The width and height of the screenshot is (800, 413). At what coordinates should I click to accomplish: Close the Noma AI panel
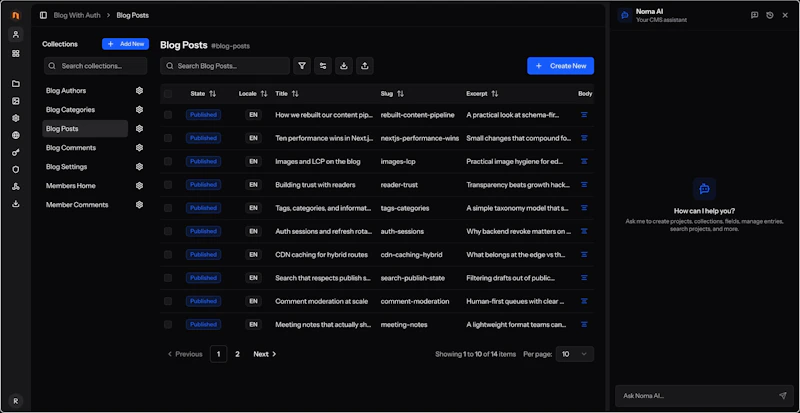(785, 15)
